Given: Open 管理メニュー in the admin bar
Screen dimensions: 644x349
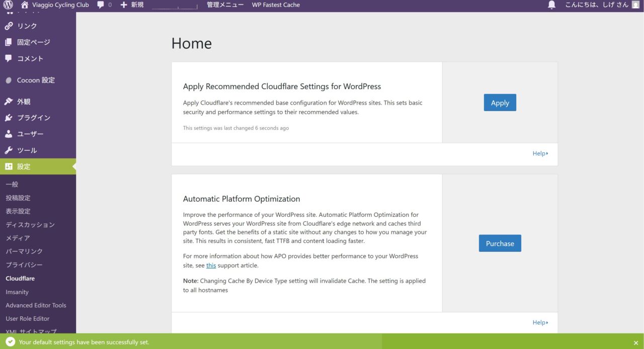Looking at the screenshot, I should 225,5.
